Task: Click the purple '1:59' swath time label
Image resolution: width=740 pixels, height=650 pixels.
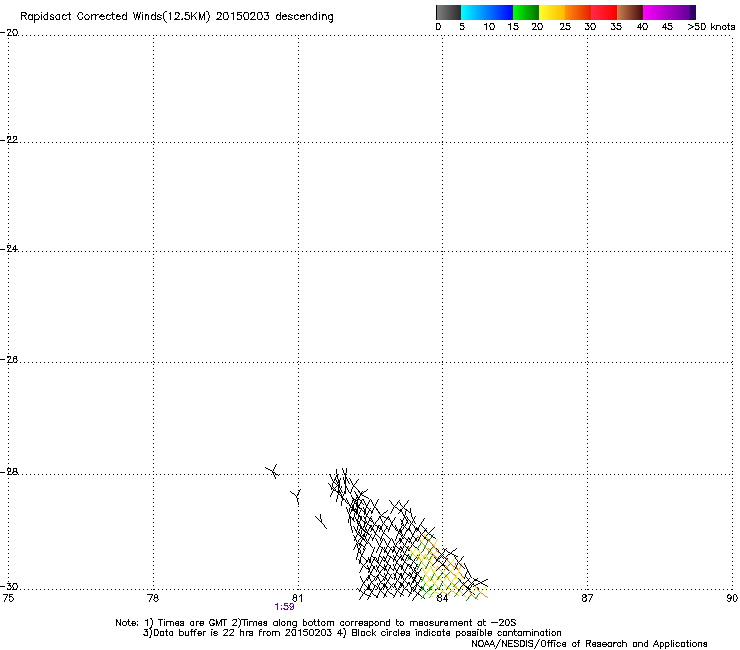Action: click(284, 607)
